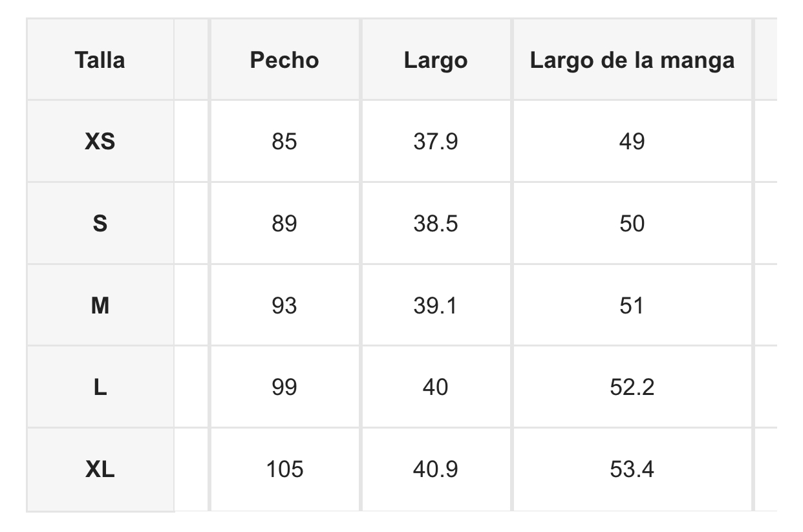Click the Pecho value 105 cell
This screenshot has height=532, width=803.
pyautogui.click(x=284, y=469)
